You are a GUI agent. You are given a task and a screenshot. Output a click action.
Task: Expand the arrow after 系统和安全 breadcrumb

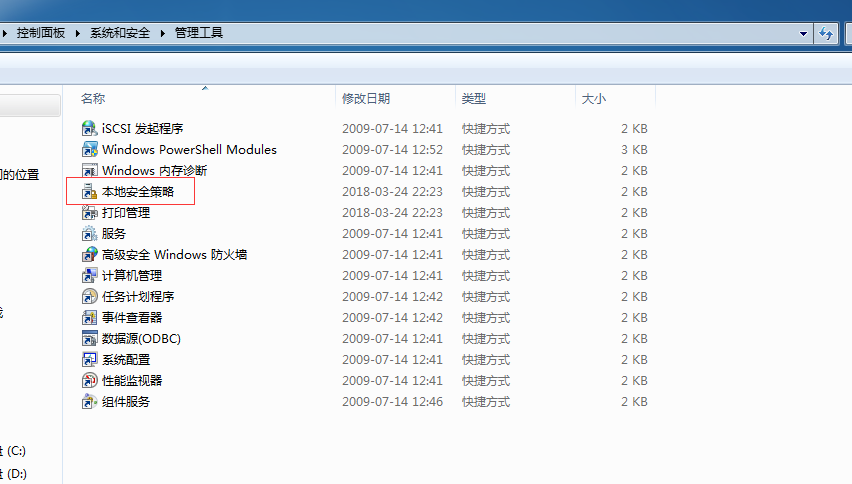[x=162, y=33]
